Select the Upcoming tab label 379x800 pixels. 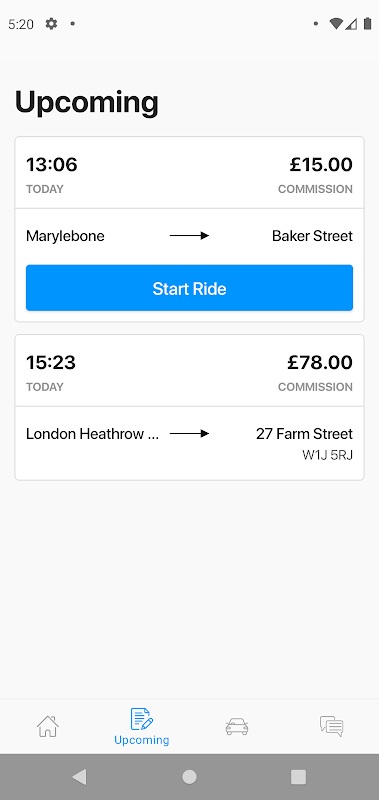coord(142,740)
